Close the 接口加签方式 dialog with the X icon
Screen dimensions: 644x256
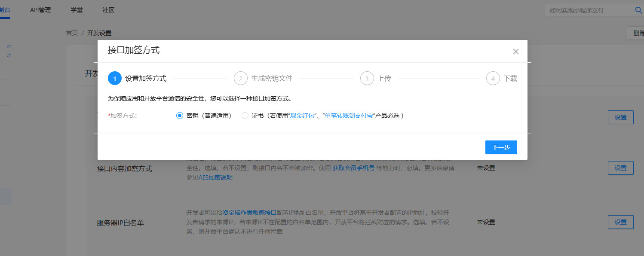(516, 52)
